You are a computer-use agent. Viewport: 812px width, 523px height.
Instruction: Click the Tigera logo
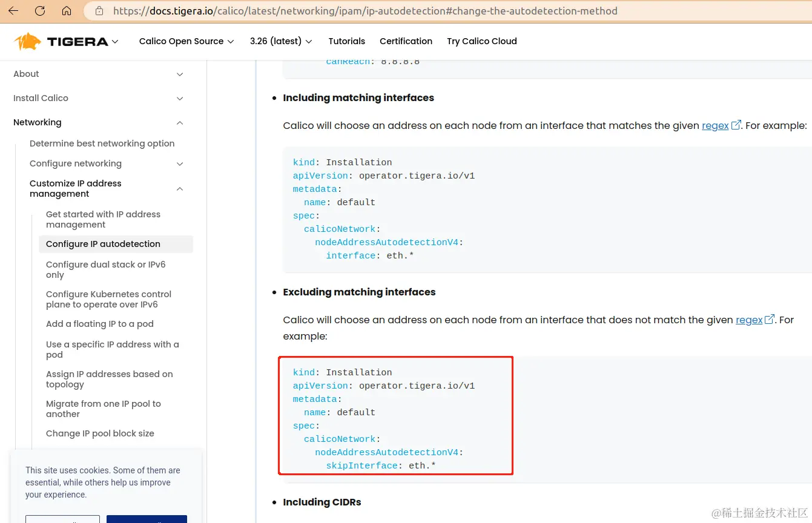point(61,41)
